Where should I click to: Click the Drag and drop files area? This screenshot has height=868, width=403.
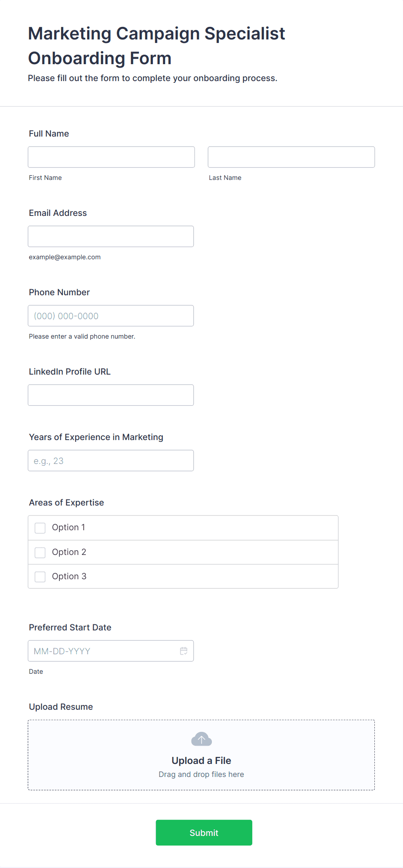coord(201,774)
